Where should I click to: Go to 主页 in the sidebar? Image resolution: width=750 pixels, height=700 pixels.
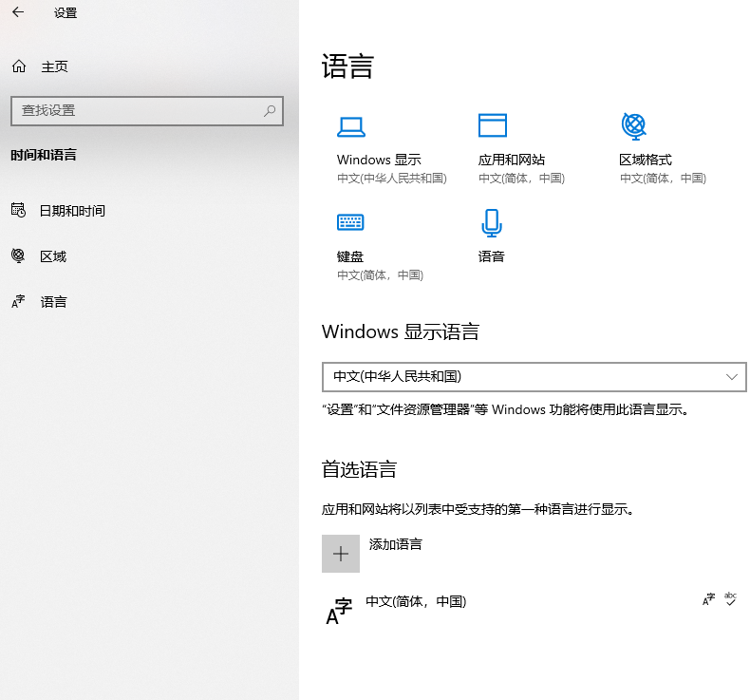pyautogui.click(x=54, y=66)
